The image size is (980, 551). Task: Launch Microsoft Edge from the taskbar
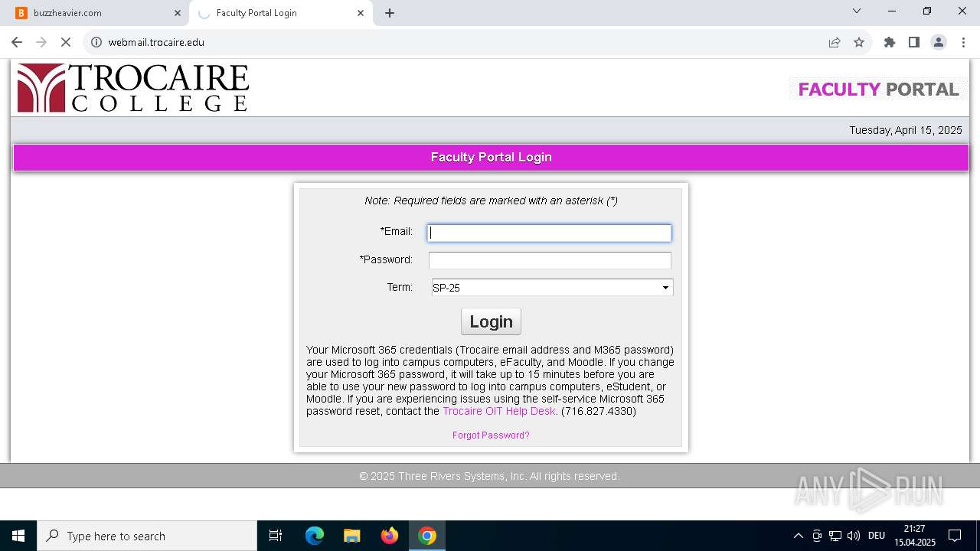point(315,536)
